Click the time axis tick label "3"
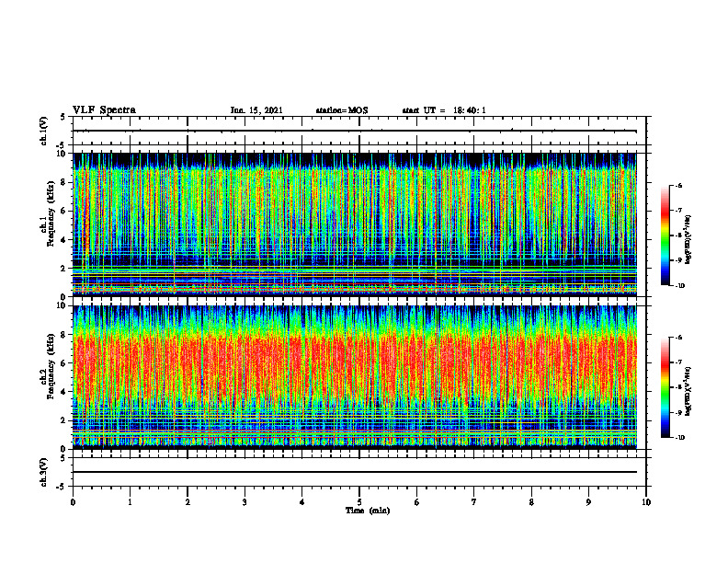 [245, 502]
